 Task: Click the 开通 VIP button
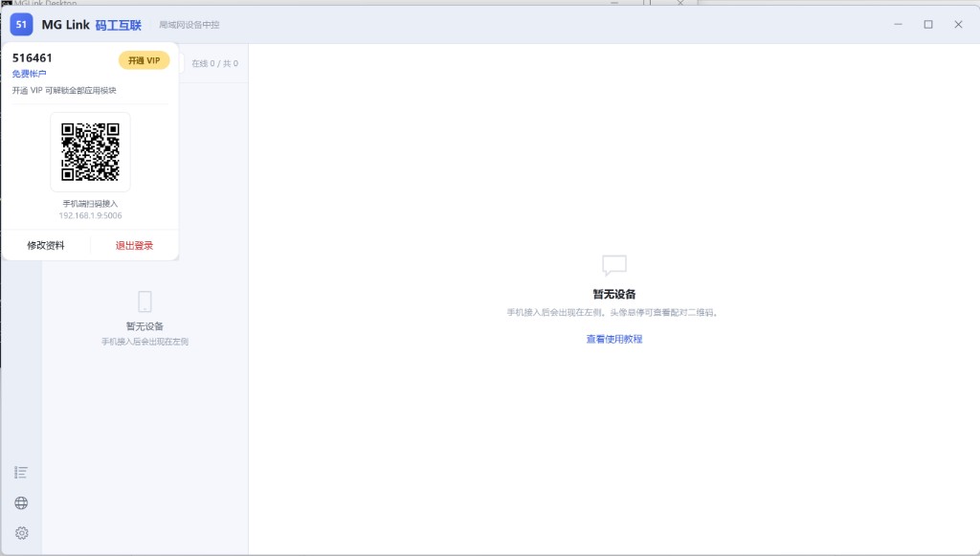point(145,60)
